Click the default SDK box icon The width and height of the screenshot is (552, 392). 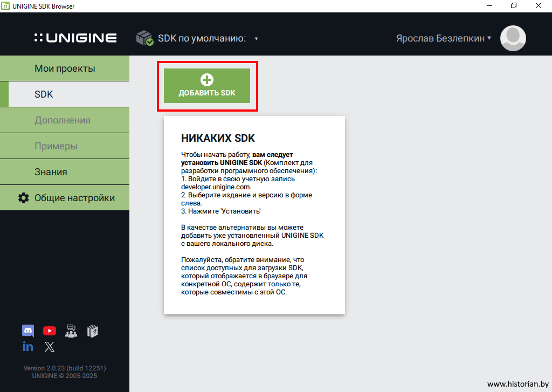[x=144, y=38]
